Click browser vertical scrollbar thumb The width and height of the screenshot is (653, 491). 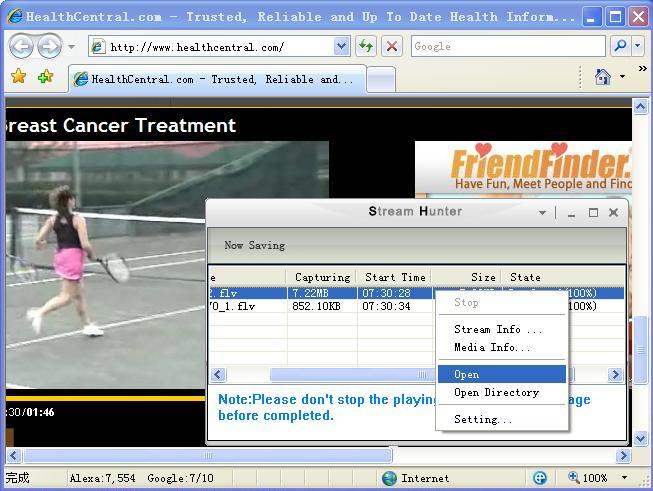click(641, 350)
